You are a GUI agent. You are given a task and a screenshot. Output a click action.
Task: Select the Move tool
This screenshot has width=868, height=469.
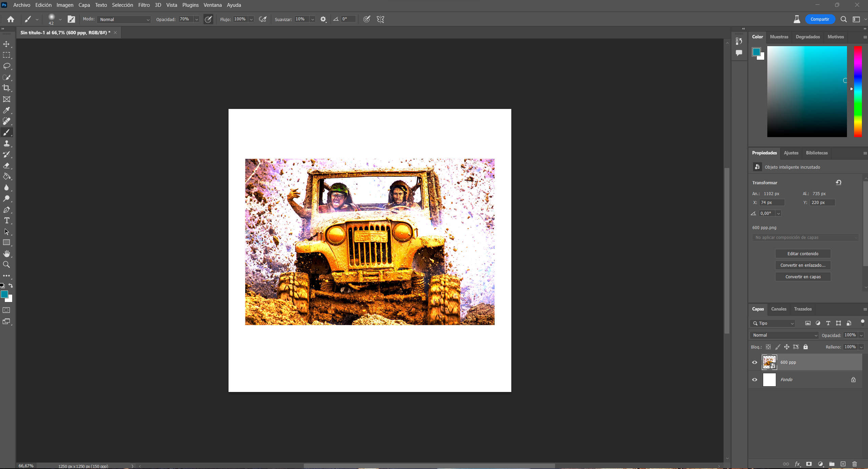tap(7, 44)
